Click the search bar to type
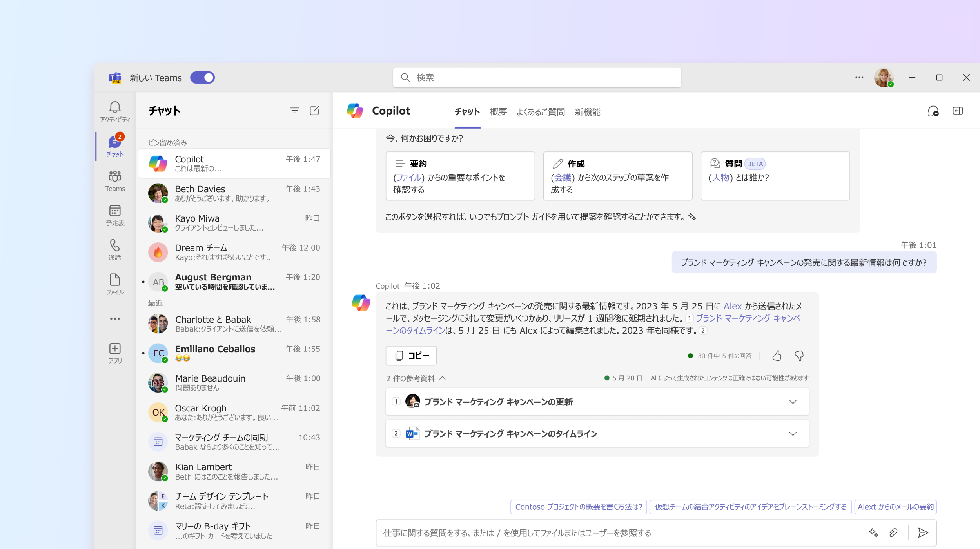This screenshot has width=980, height=549. (x=536, y=78)
